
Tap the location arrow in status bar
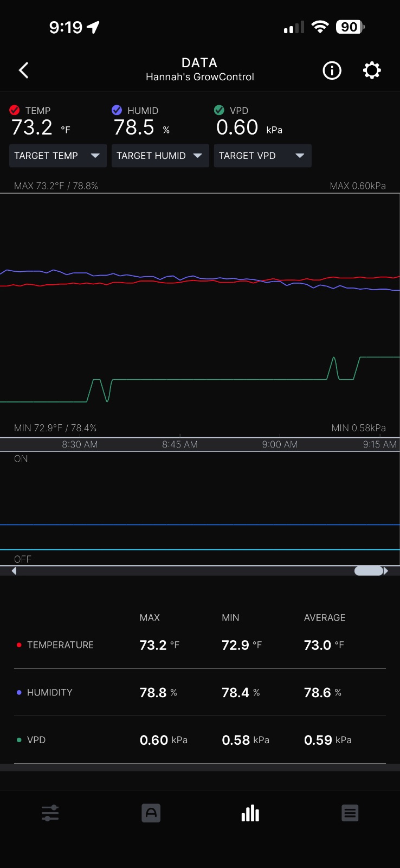[93, 27]
